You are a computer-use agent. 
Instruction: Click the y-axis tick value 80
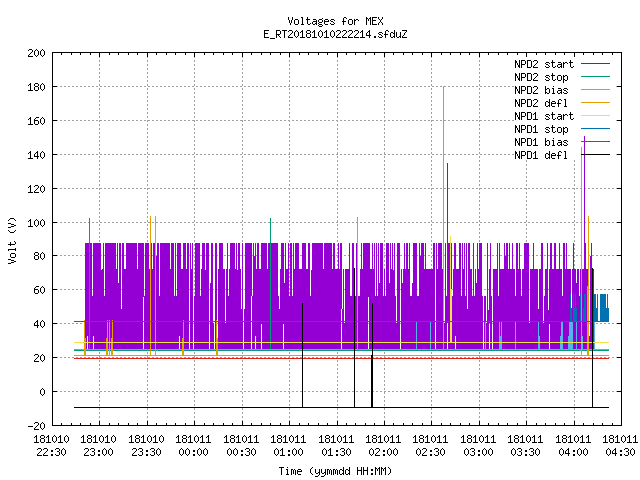(40, 256)
